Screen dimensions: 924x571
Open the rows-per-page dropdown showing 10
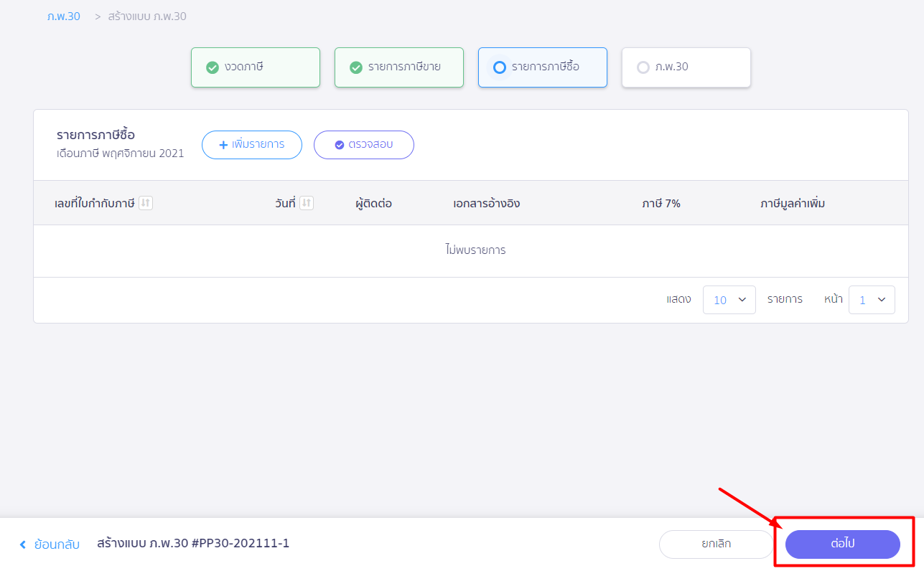pyautogui.click(x=729, y=300)
